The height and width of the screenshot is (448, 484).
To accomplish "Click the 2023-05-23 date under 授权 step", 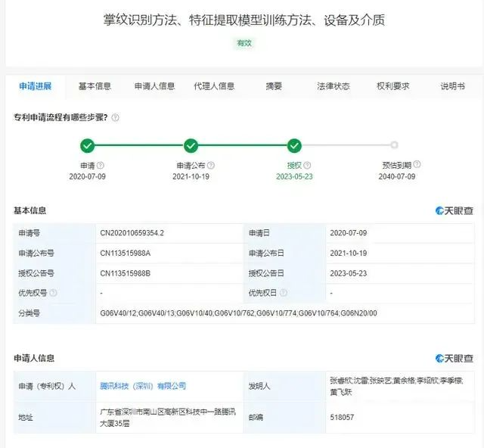I will [x=294, y=176].
